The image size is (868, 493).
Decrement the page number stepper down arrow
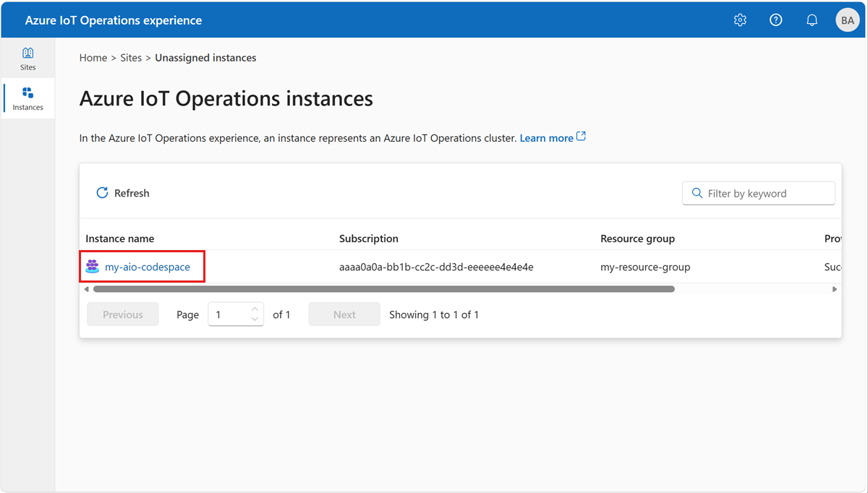[x=255, y=320]
